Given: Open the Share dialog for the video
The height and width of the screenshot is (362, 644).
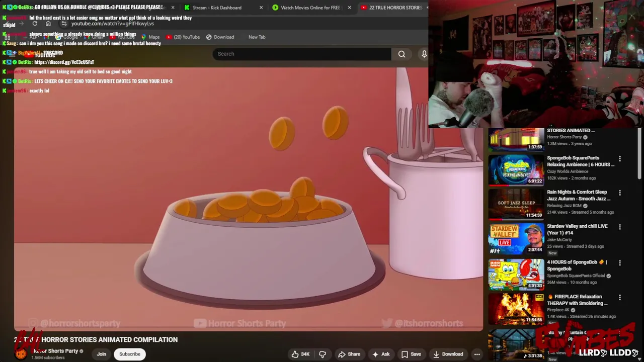Looking at the screenshot, I should 349,354.
